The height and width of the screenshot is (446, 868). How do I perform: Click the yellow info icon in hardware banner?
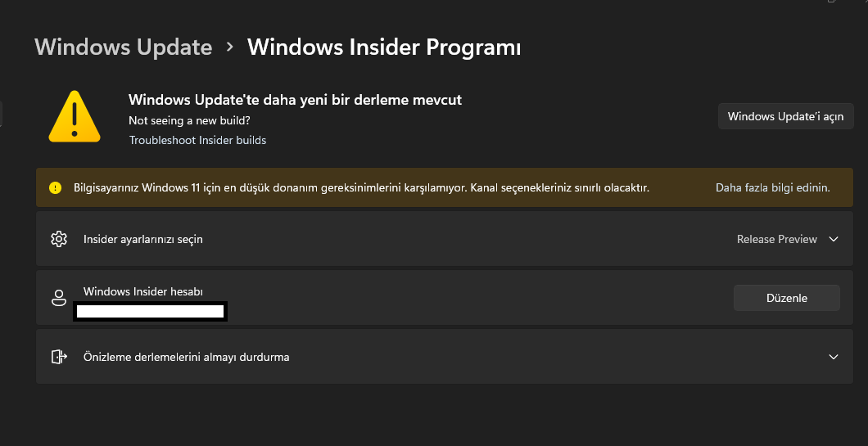pyautogui.click(x=55, y=187)
